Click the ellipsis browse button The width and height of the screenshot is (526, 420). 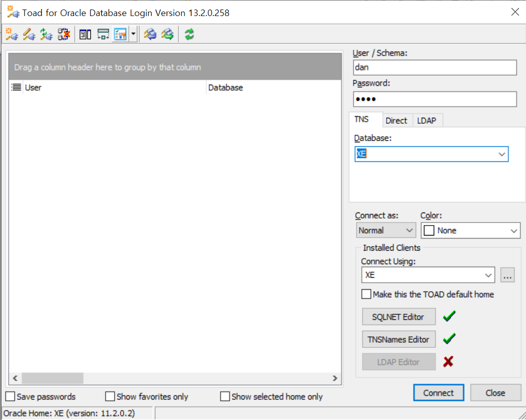[x=507, y=275]
